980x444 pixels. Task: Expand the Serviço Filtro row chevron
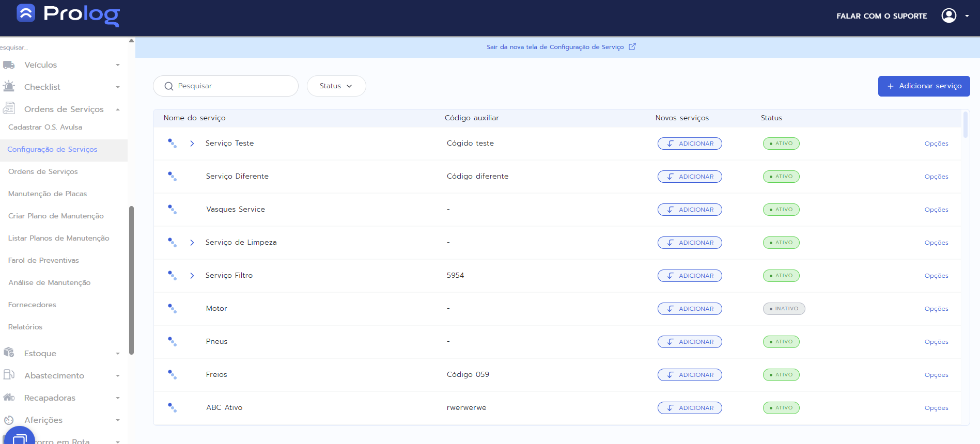[x=192, y=276]
